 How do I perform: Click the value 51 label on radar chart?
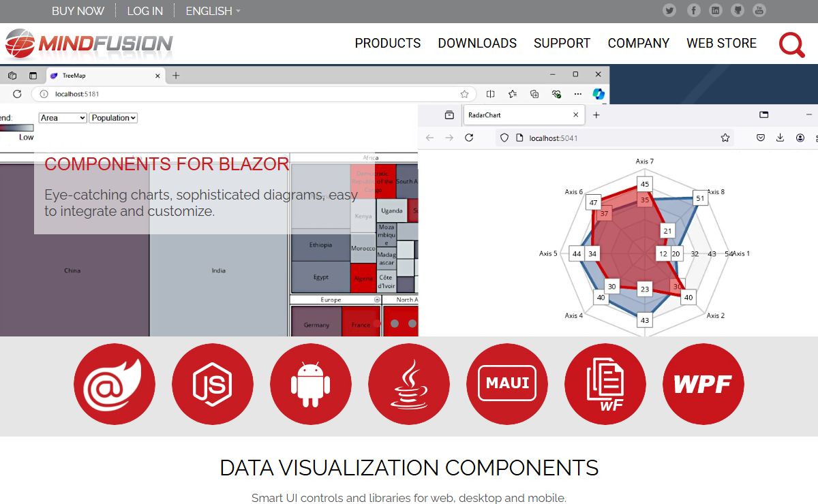click(699, 198)
